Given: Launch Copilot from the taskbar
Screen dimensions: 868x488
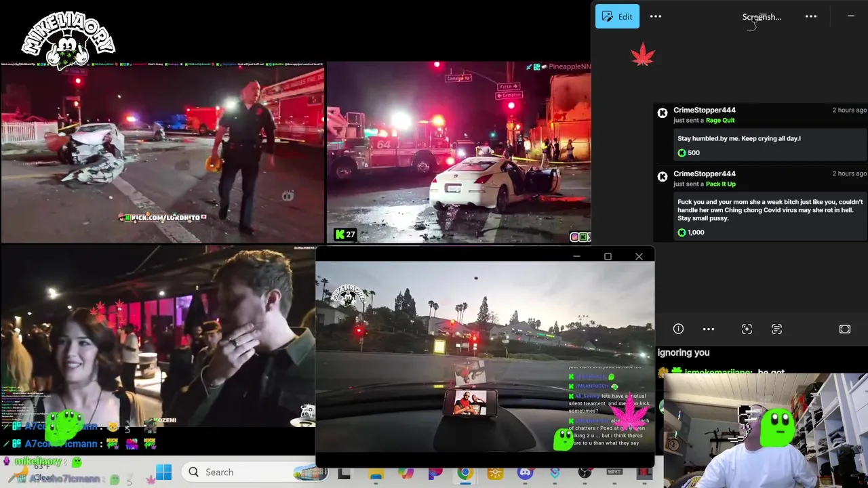Looking at the screenshot, I should tap(406, 472).
